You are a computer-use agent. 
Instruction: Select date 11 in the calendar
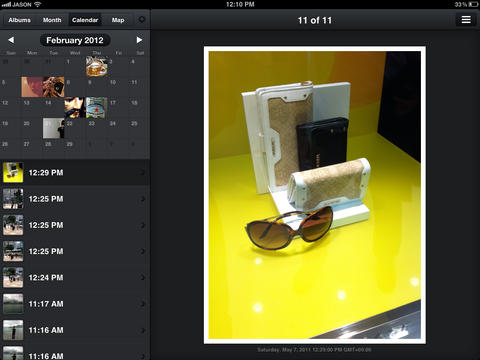[x=139, y=87]
